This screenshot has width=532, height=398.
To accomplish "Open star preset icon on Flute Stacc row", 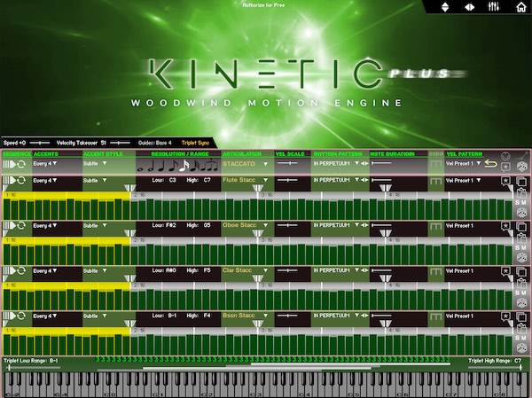I will [505, 181].
